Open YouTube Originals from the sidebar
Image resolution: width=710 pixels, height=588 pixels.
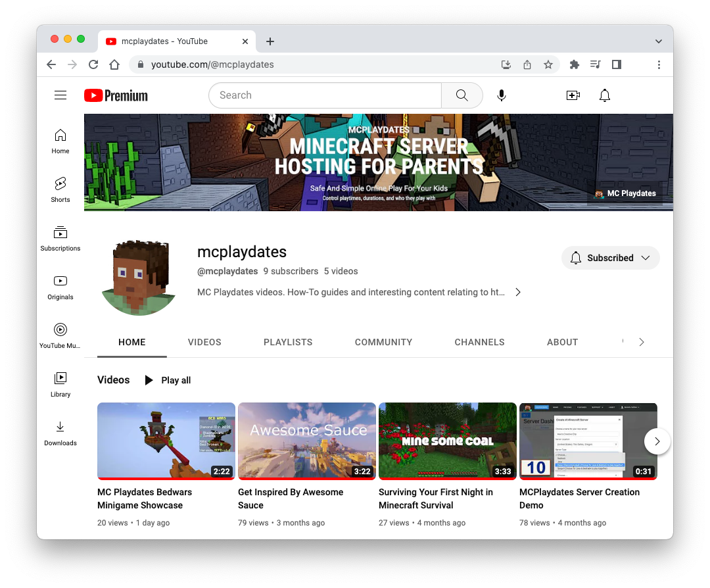coord(60,287)
